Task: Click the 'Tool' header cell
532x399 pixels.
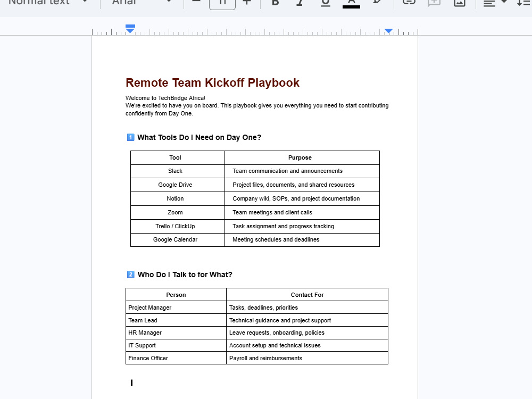Action: coord(178,158)
